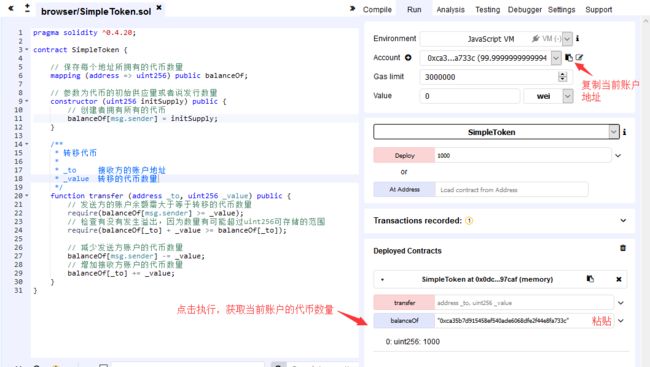
Task: Clear deployed contracts with trash icon
Action: (x=623, y=248)
